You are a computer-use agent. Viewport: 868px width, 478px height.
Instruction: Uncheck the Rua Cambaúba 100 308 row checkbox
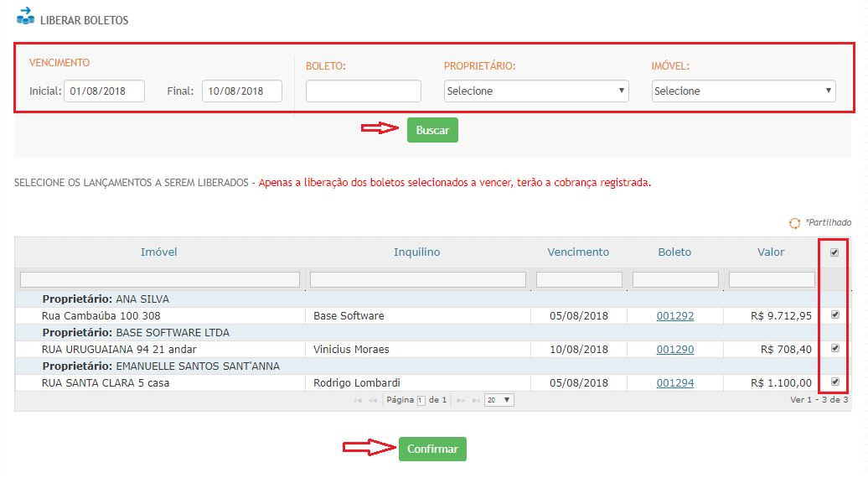coord(834,315)
